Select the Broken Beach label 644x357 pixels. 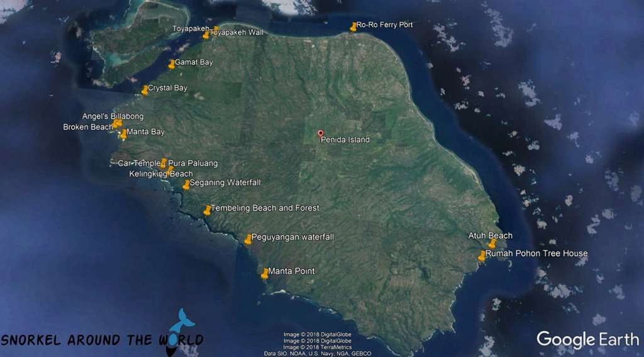(87, 127)
